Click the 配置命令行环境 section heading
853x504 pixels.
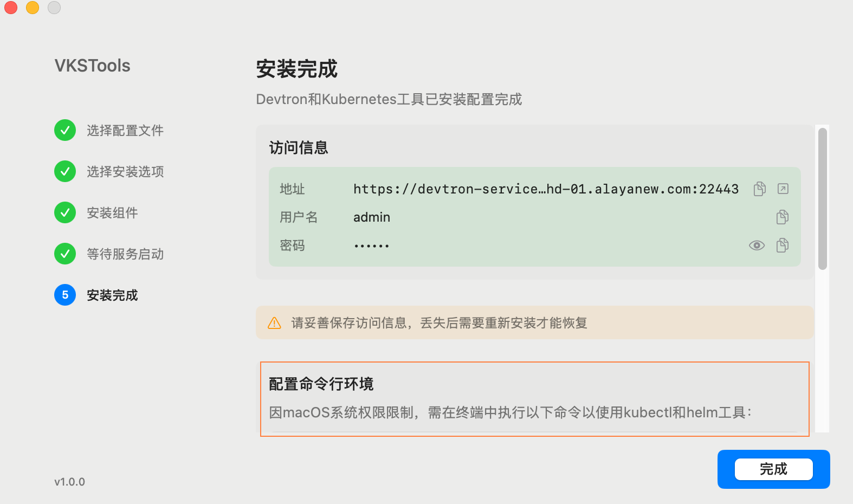(321, 384)
